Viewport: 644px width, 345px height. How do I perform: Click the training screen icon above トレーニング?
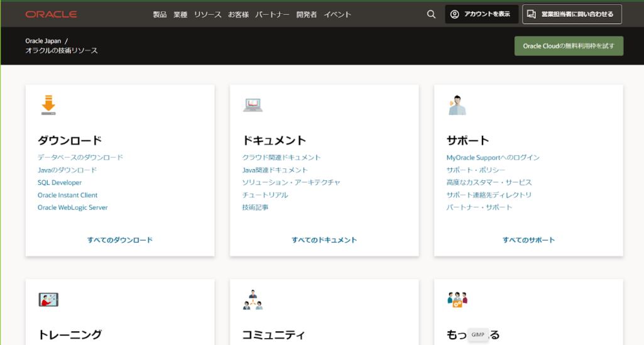48,300
